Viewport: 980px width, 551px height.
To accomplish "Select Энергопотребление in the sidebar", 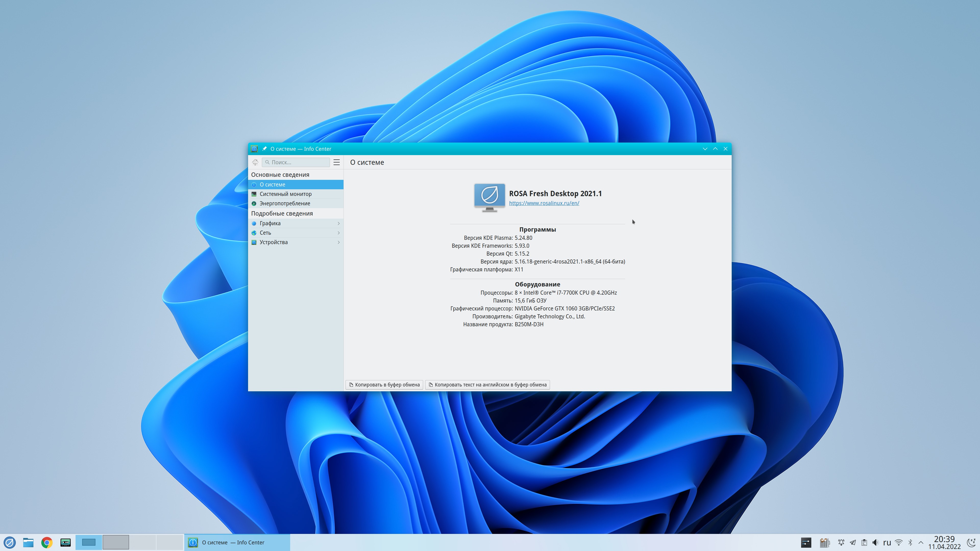I will pyautogui.click(x=285, y=204).
